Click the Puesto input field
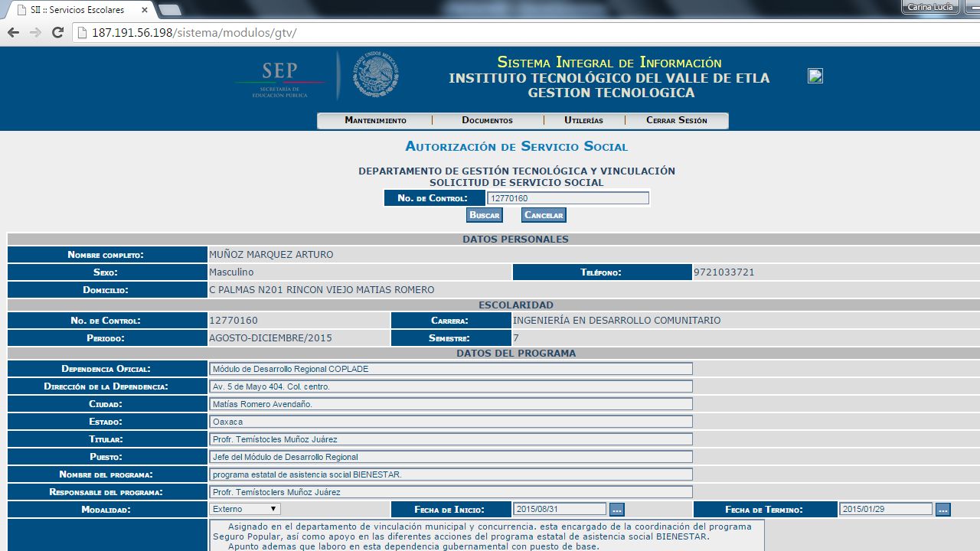Viewport: 980px width, 551px height. point(451,457)
